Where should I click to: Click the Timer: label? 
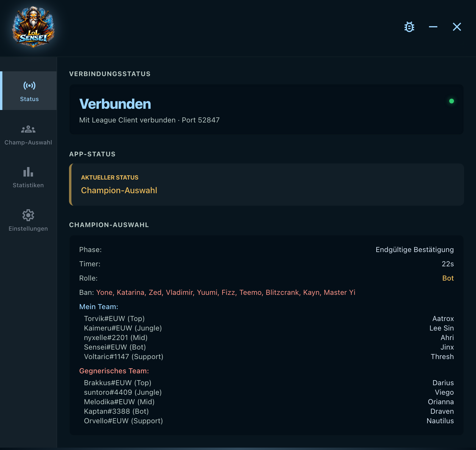click(x=90, y=264)
